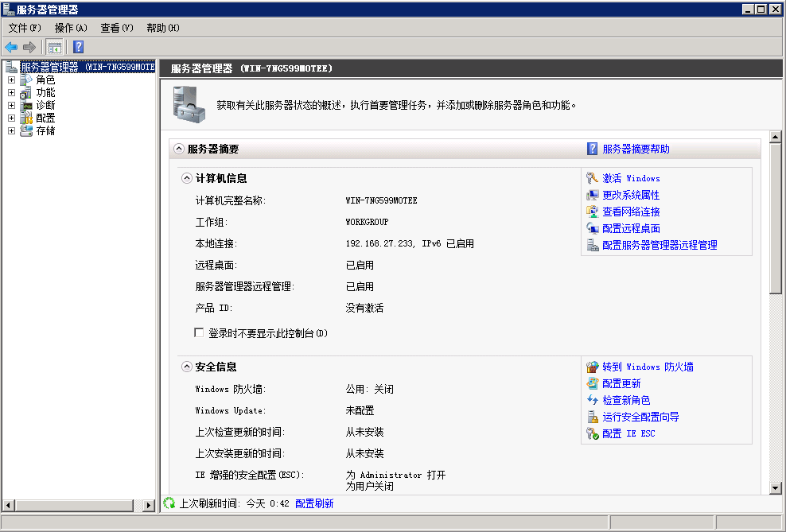Click the blue help question-mark toolbar icon

[x=78, y=47]
